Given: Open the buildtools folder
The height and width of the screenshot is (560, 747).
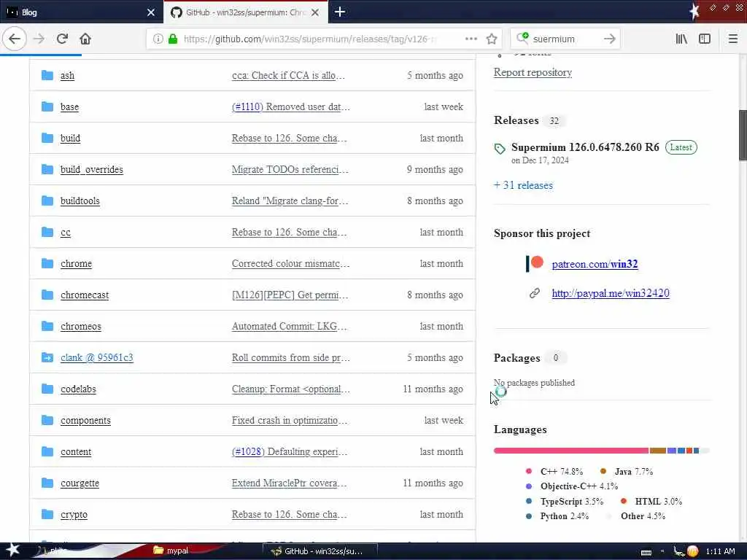Looking at the screenshot, I should 80,201.
